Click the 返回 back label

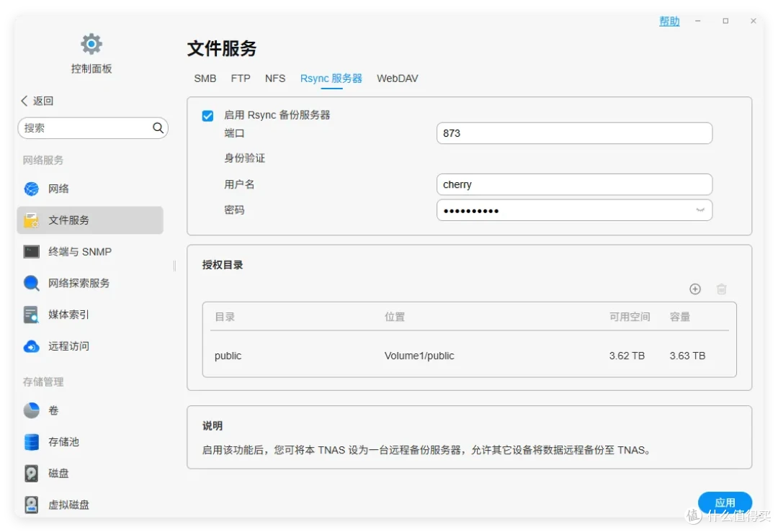pos(43,101)
